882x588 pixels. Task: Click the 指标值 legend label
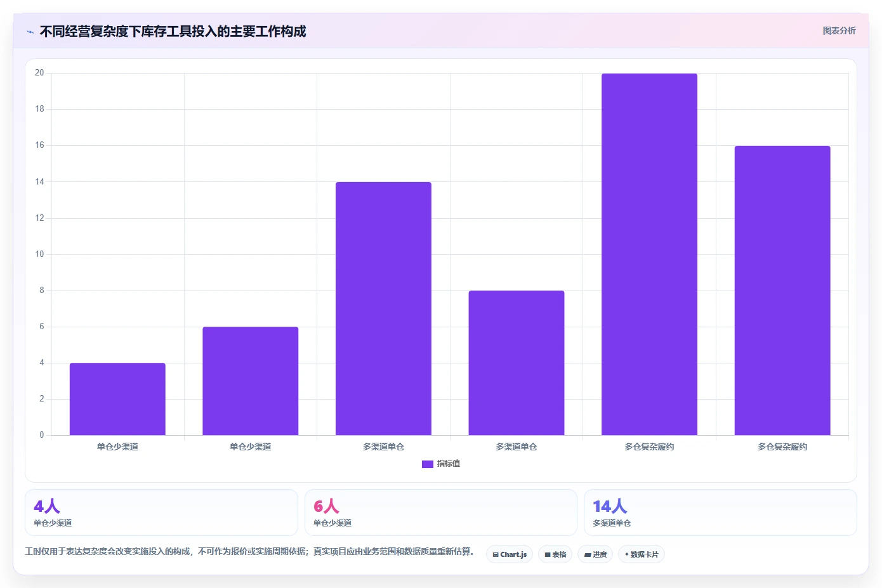pyautogui.click(x=449, y=464)
